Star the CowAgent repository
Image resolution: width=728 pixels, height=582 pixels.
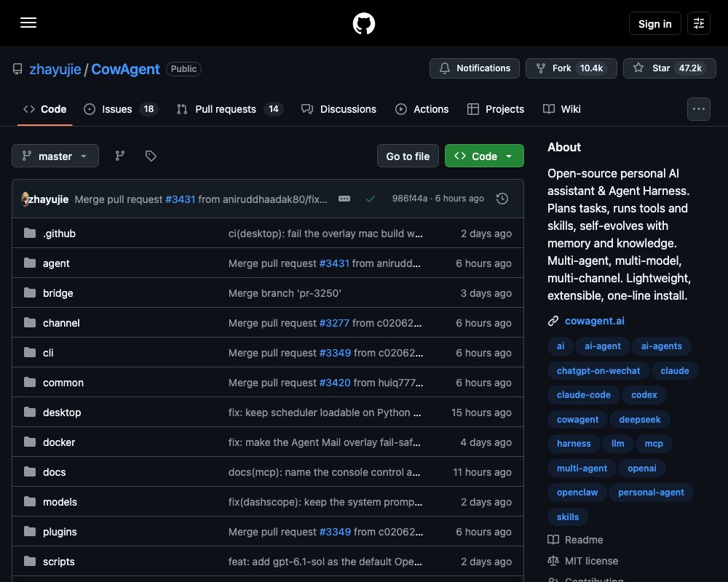[670, 68]
